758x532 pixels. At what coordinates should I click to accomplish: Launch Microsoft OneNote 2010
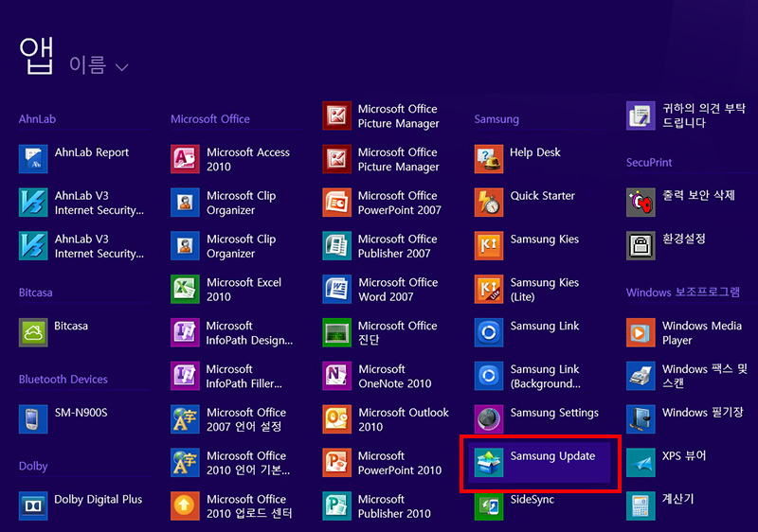pyautogui.click(x=377, y=376)
